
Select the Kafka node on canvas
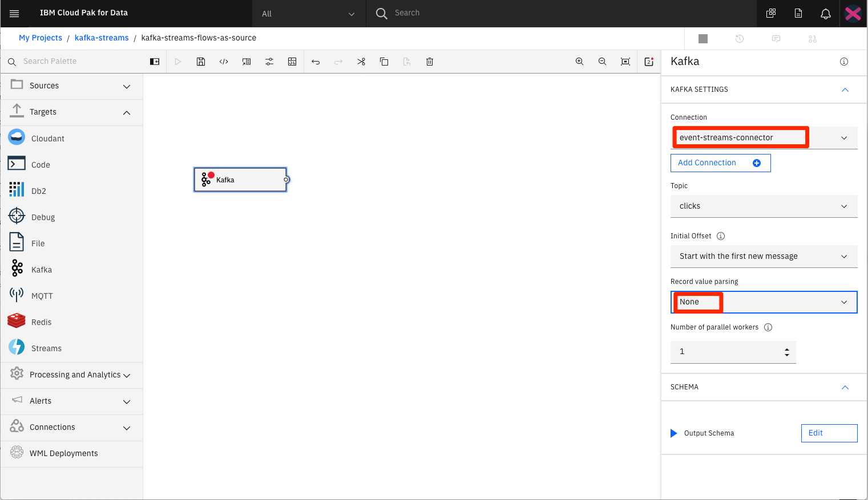(x=240, y=180)
